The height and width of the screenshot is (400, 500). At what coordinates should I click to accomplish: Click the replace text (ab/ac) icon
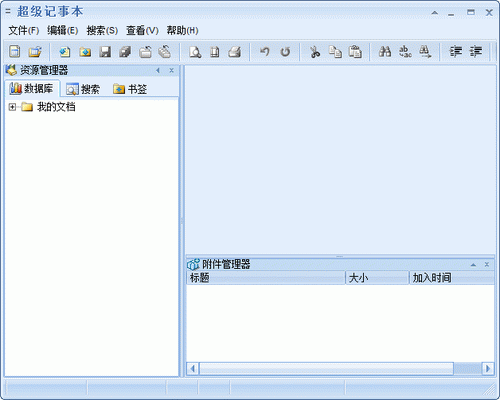tap(405, 52)
